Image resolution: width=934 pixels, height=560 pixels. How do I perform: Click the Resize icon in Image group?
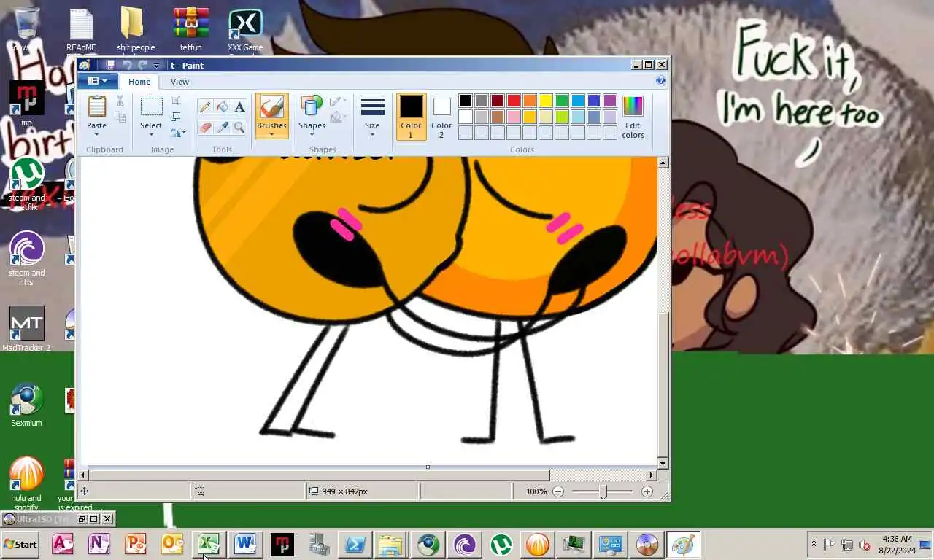coord(176,117)
